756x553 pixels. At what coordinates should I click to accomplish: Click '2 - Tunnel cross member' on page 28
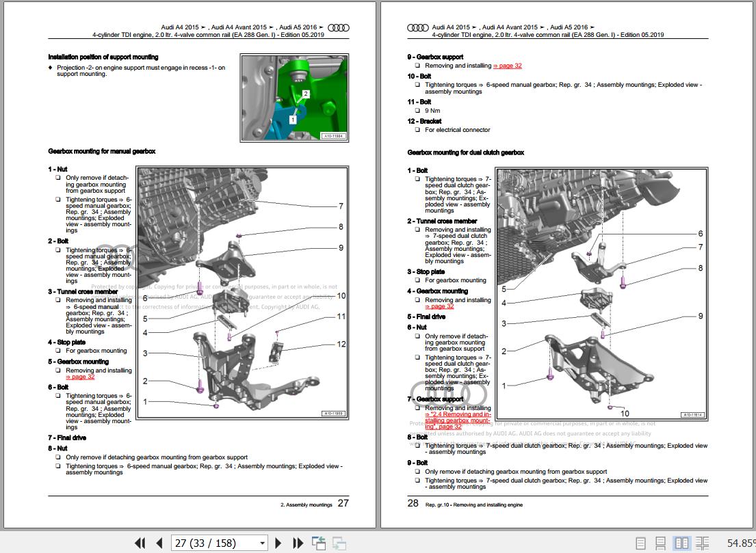442,221
